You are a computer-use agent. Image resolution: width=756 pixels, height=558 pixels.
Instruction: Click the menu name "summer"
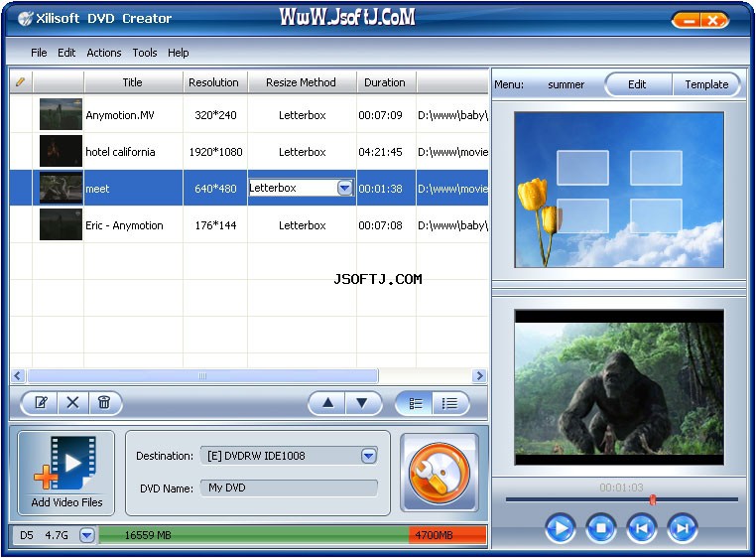[x=567, y=85]
